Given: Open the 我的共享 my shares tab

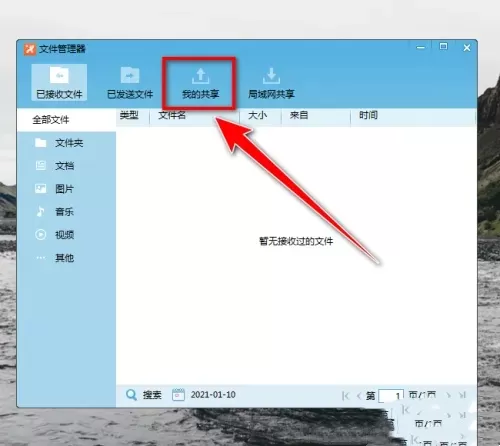Looking at the screenshot, I should 200,83.
